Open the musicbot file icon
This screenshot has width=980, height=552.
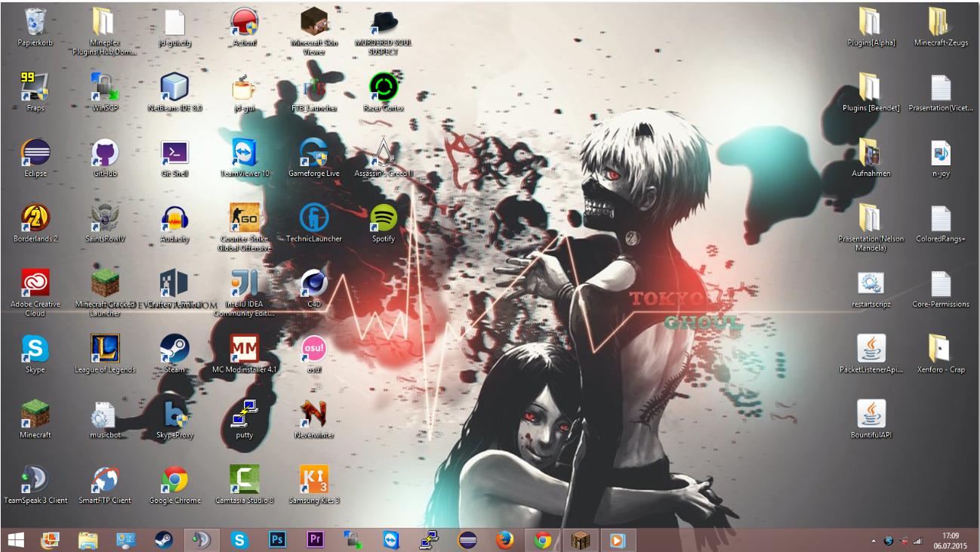105,420
